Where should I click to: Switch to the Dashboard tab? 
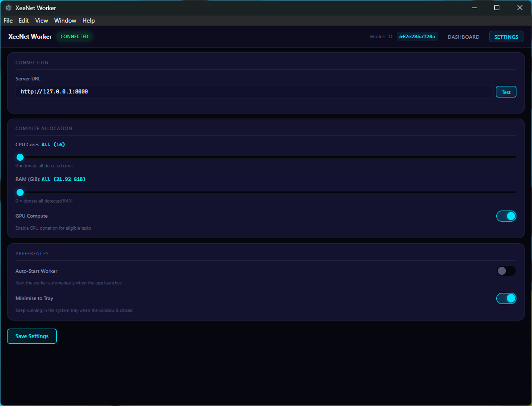[x=463, y=37]
